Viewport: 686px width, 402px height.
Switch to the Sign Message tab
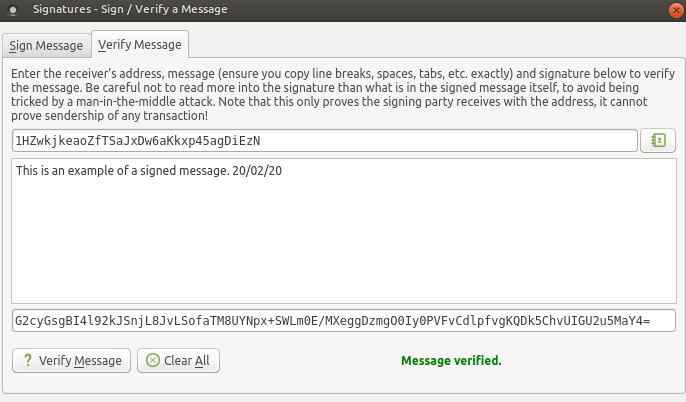coord(46,45)
